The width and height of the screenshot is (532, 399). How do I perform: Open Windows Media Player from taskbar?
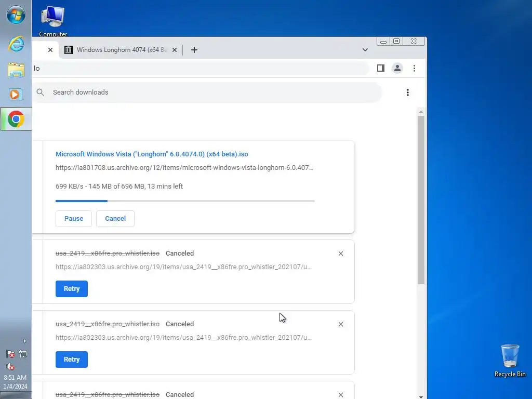(x=16, y=95)
